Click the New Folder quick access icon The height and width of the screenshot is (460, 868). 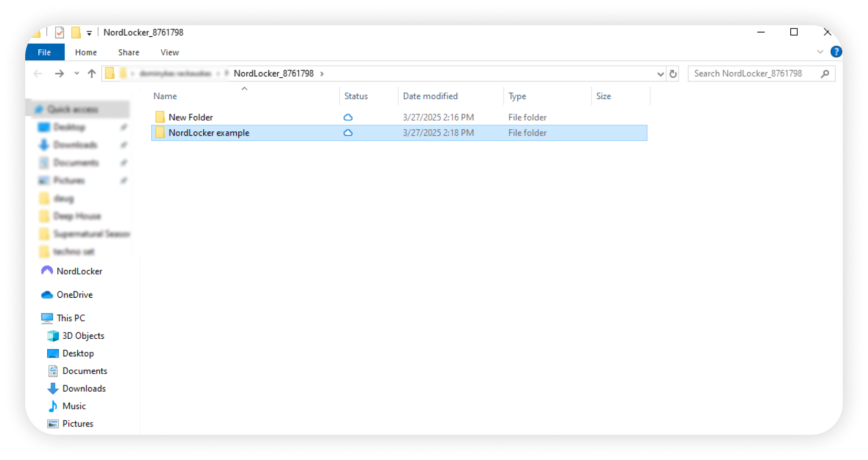pos(76,33)
